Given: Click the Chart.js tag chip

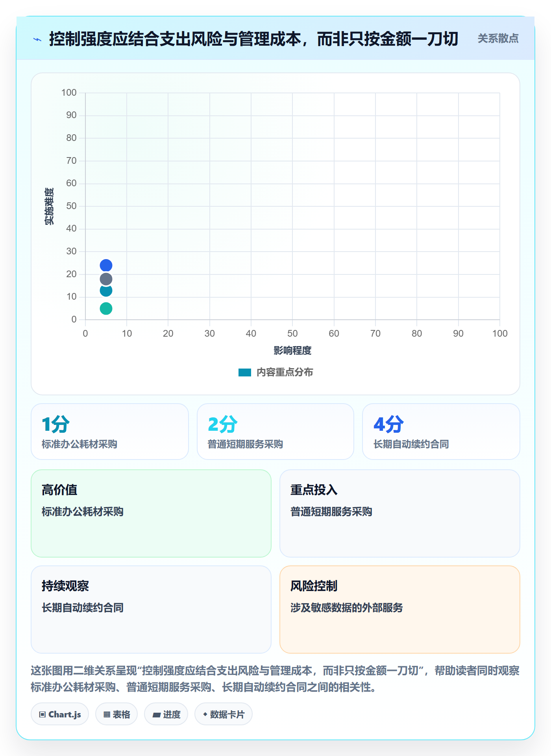Looking at the screenshot, I should point(60,714).
